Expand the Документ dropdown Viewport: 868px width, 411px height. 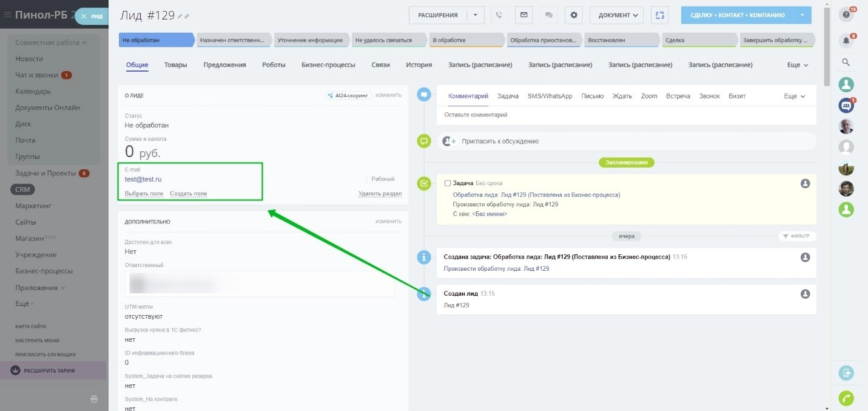[x=616, y=15]
